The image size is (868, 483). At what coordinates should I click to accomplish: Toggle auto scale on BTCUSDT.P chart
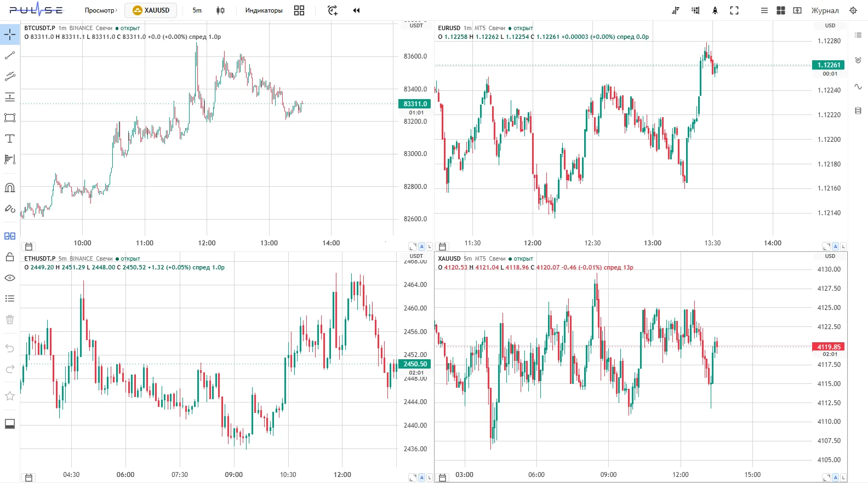pyautogui.click(x=421, y=246)
